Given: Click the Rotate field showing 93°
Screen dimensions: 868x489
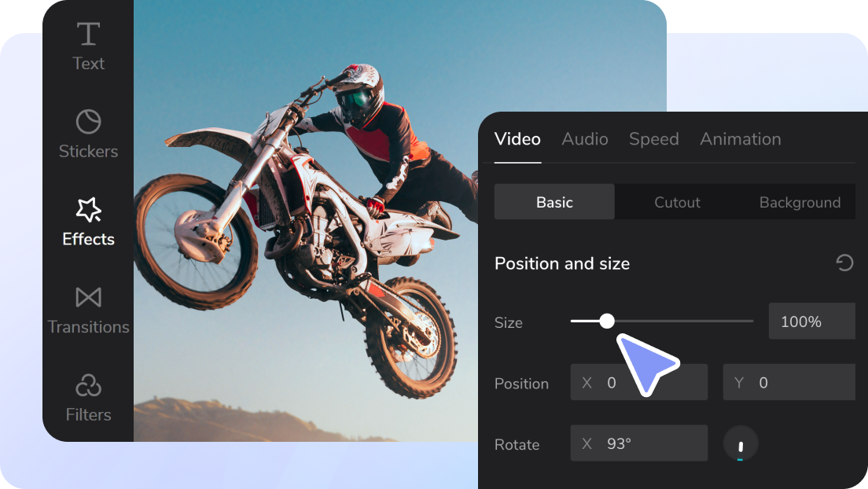Looking at the screenshot, I should coord(639,443).
